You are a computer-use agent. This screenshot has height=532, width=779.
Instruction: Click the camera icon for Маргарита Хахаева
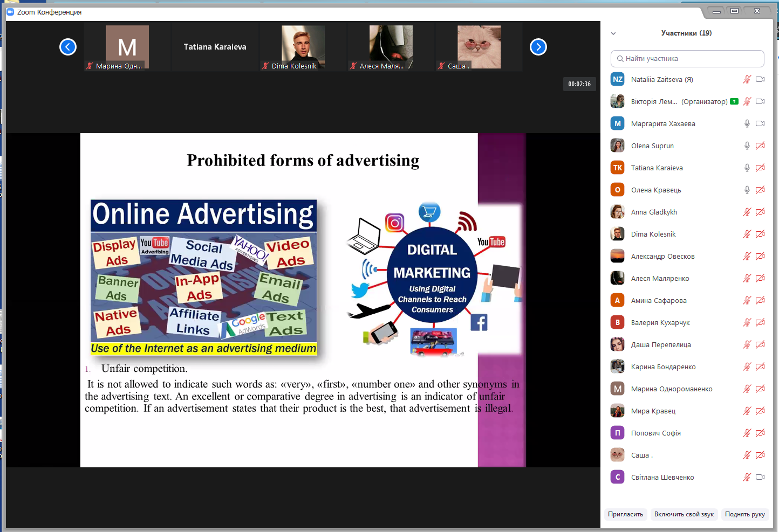pos(760,123)
